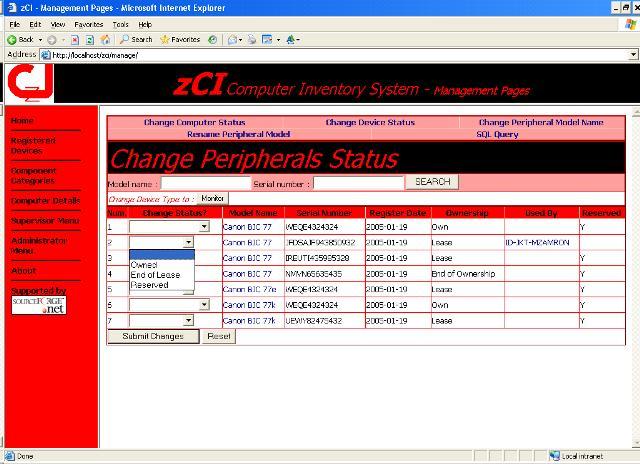Click the History toolbar icon

click(213, 39)
